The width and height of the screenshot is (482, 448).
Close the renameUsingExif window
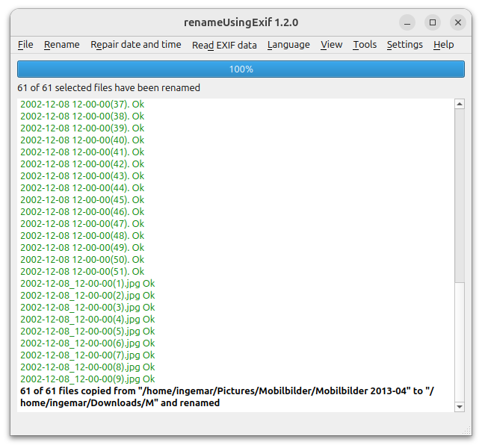[458, 22]
